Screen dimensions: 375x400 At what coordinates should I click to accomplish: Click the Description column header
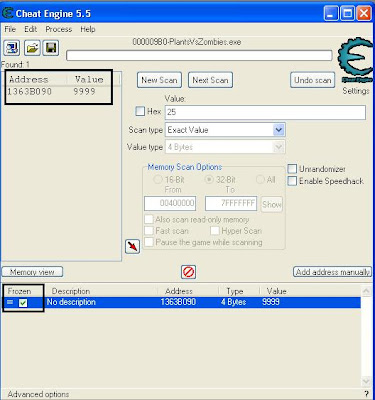tap(71, 291)
